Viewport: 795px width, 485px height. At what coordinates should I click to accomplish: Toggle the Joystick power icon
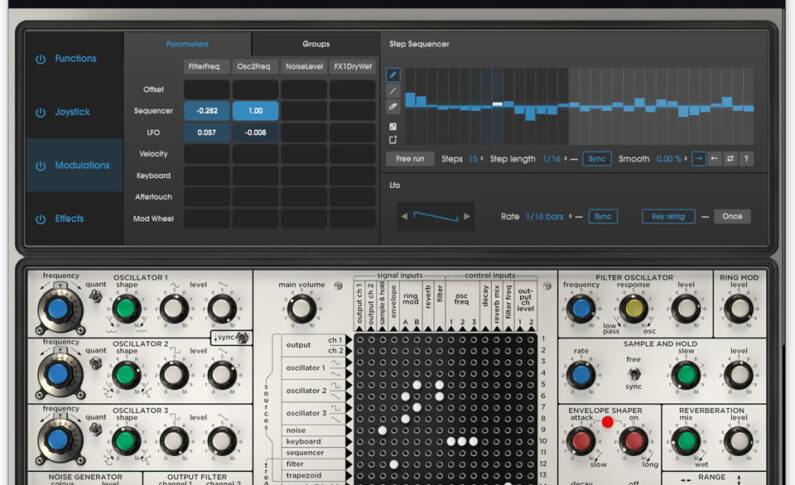point(41,113)
